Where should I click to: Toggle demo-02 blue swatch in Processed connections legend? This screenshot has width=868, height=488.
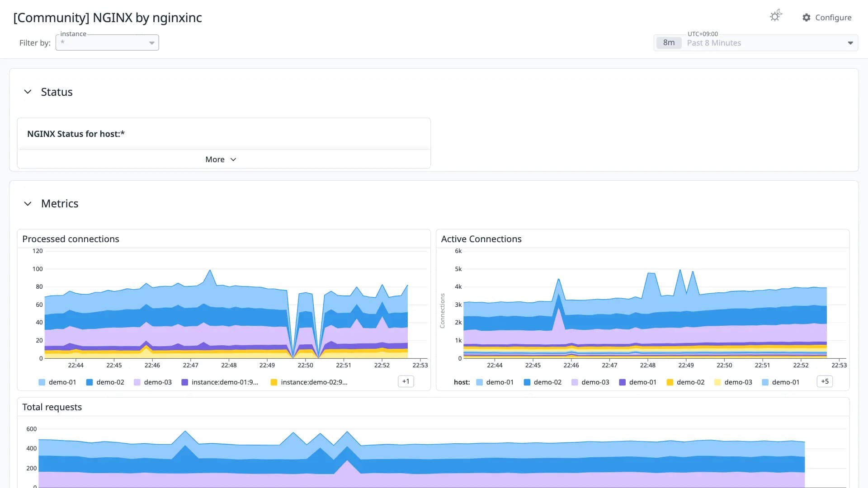tap(90, 382)
